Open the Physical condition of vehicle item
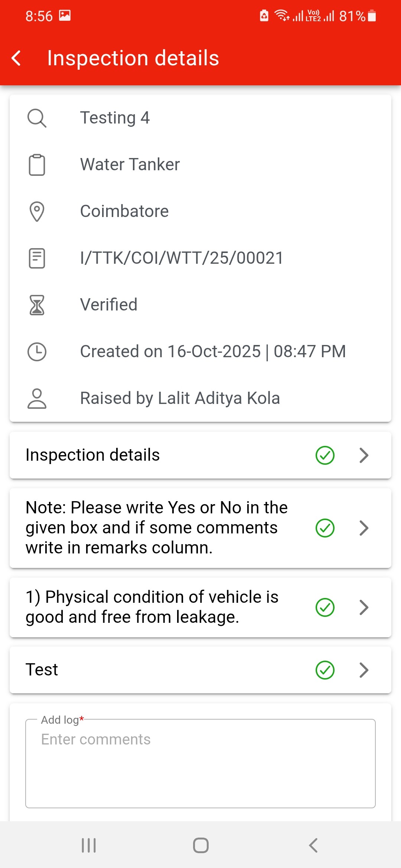 point(152,607)
